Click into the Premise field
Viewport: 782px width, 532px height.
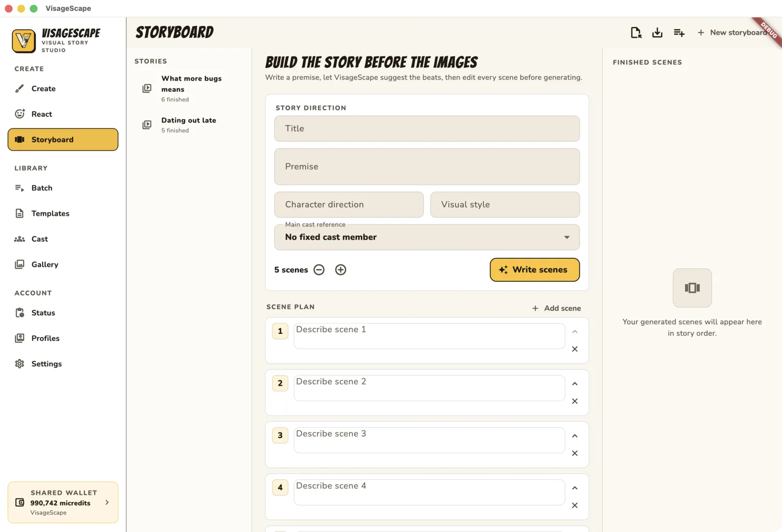427,167
